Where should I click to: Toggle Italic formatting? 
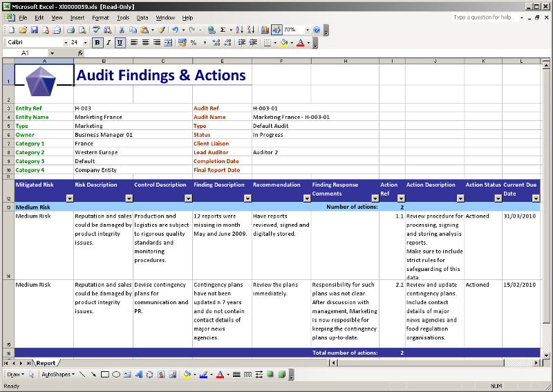click(109, 43)
